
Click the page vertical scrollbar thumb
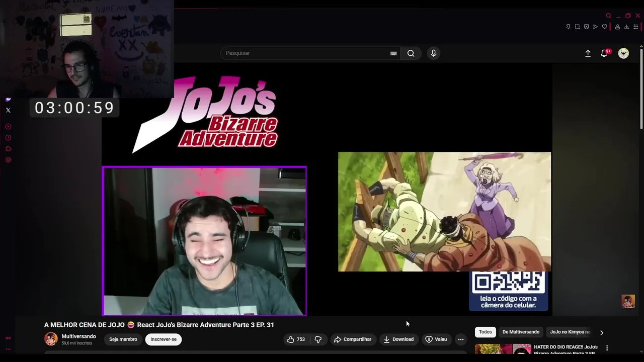tap(641, 88)
